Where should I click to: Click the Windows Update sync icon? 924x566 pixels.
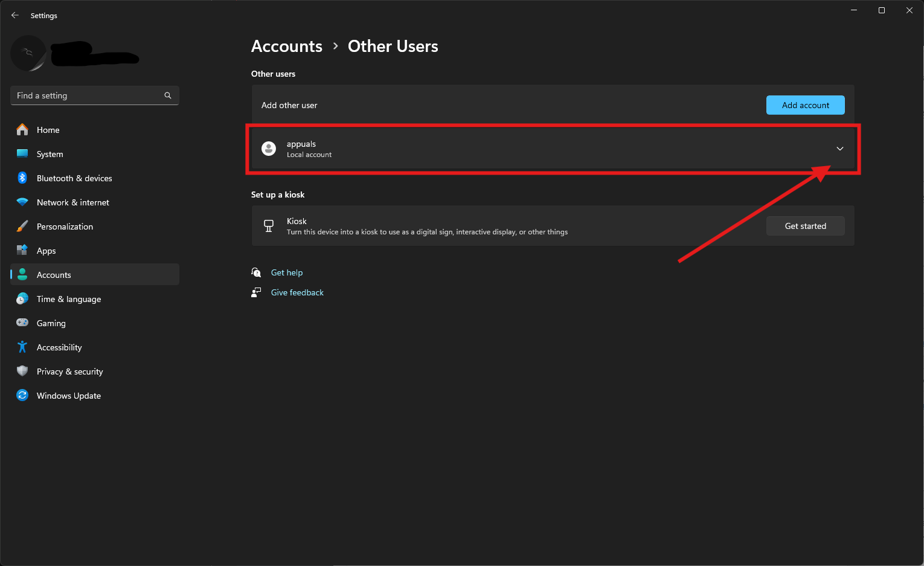pyautogui.click(x=22, y=396)
